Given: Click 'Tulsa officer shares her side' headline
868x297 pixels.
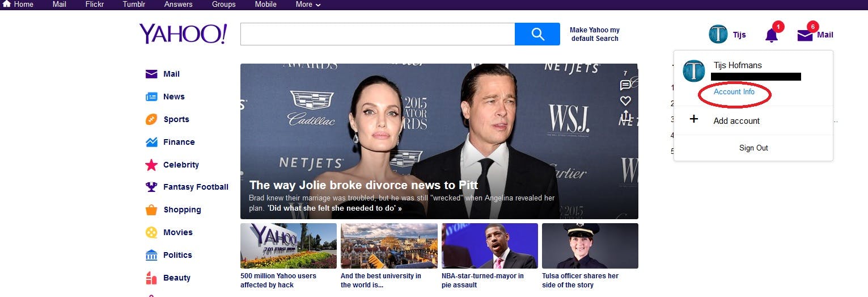Looking at the screenshot, I should (580, 281).
